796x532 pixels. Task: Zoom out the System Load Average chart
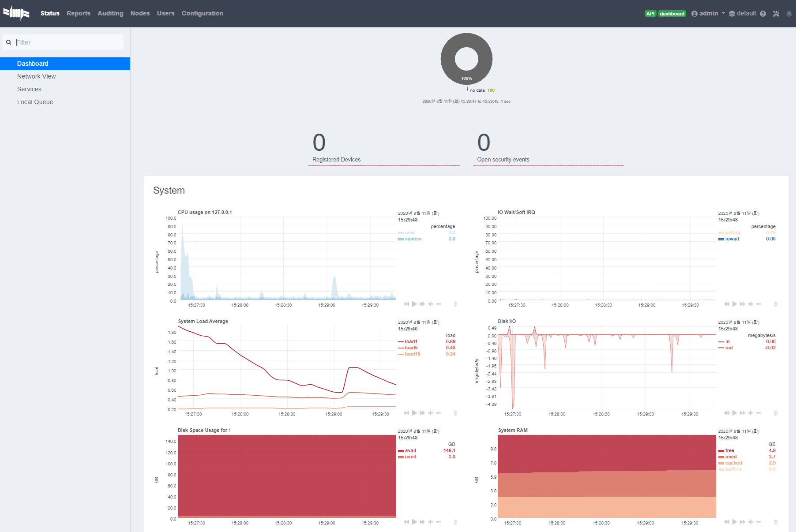[438, 413]
